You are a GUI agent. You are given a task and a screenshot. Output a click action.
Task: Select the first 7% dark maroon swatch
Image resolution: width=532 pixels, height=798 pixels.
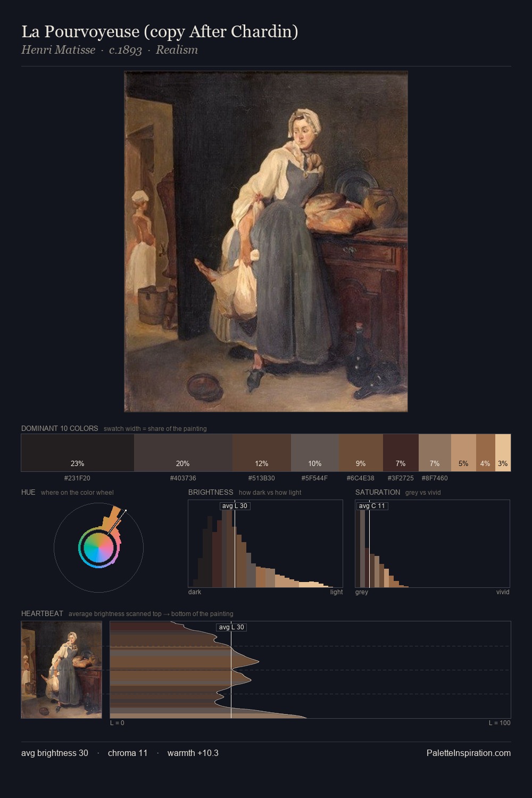401,453
